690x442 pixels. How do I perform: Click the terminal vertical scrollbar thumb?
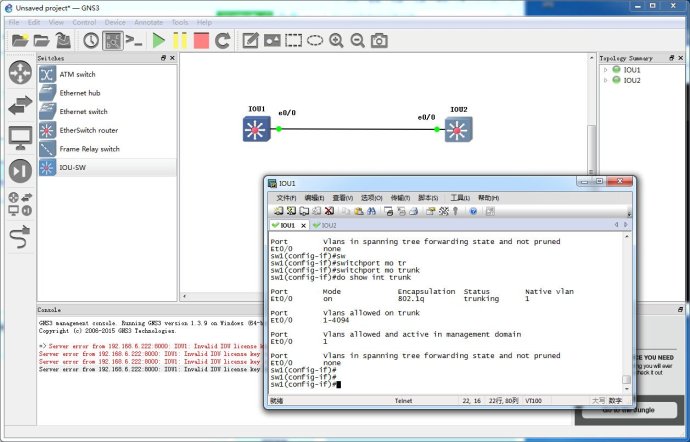[x=627, y=379]
